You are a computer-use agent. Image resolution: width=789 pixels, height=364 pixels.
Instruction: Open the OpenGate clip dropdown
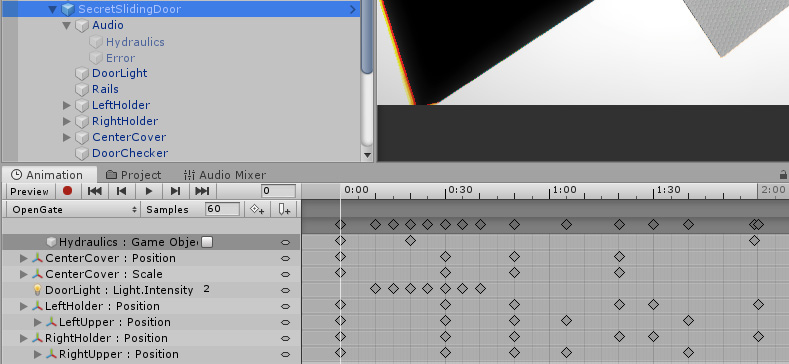(75, 209)
